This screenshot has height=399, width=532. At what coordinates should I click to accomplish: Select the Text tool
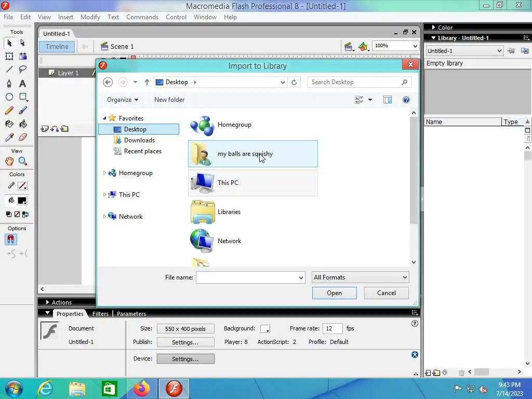(23, 84)
